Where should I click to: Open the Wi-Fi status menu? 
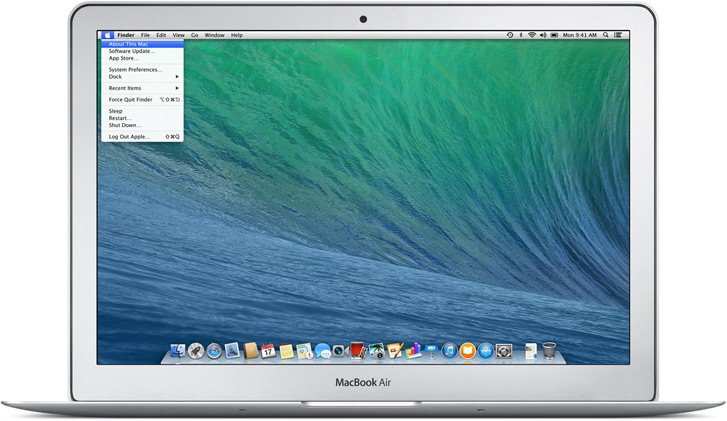tap(531, 35)
